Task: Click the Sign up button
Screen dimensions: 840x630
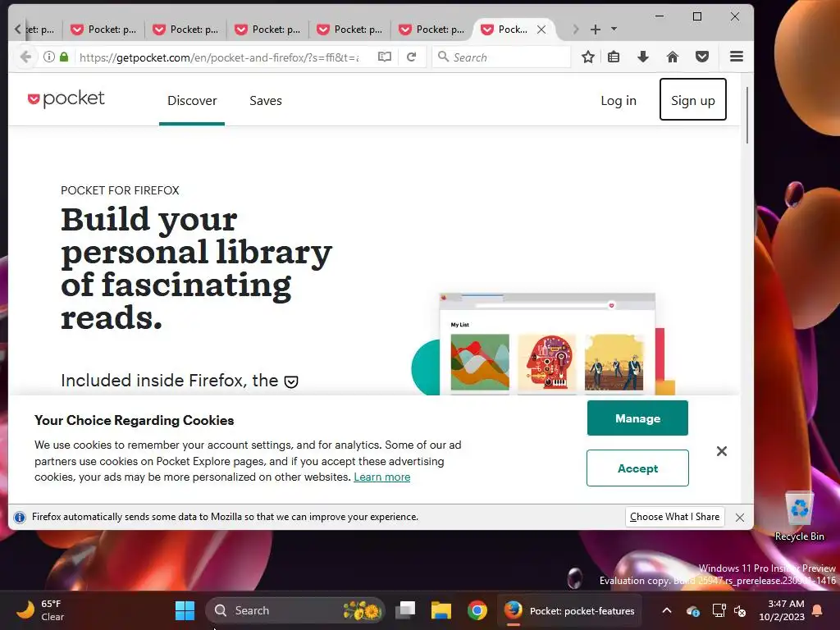Action: click(692, 99)
